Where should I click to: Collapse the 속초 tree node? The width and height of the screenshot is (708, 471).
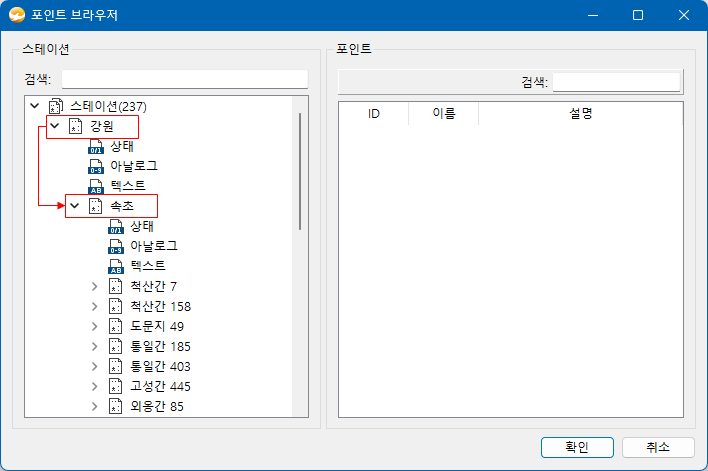75,206
